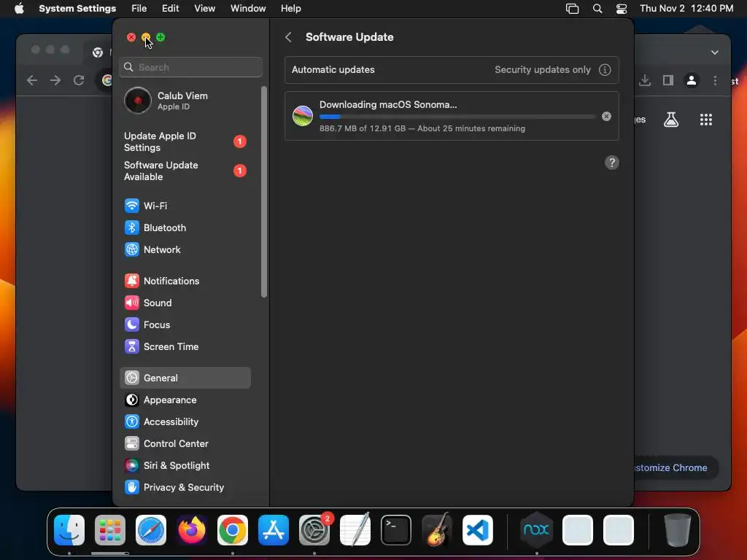Open the Window menu

[248, 9]
